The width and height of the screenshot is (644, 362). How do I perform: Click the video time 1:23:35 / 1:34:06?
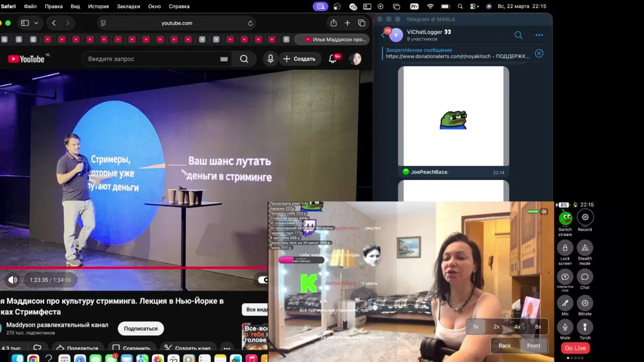50,280
